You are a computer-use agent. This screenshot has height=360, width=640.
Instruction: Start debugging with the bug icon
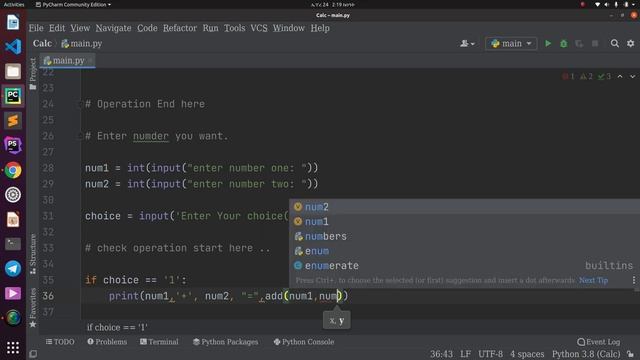[x=564, y=43]
